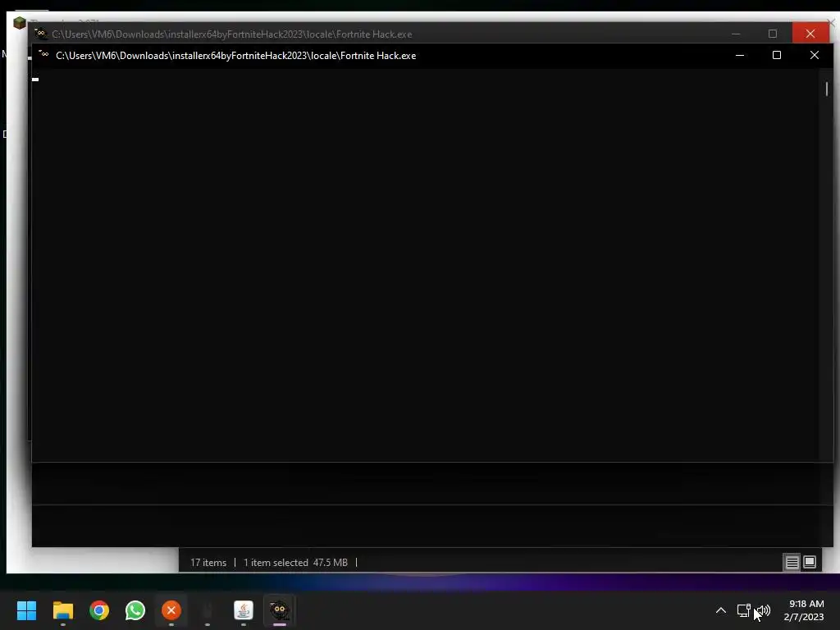
Task: Show hidden system tray icons
Action: (721, 610)
